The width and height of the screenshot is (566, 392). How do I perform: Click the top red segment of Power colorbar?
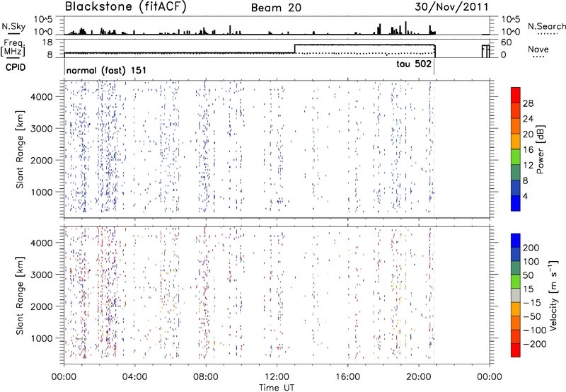pyautogui.click(x=516, y=95)
